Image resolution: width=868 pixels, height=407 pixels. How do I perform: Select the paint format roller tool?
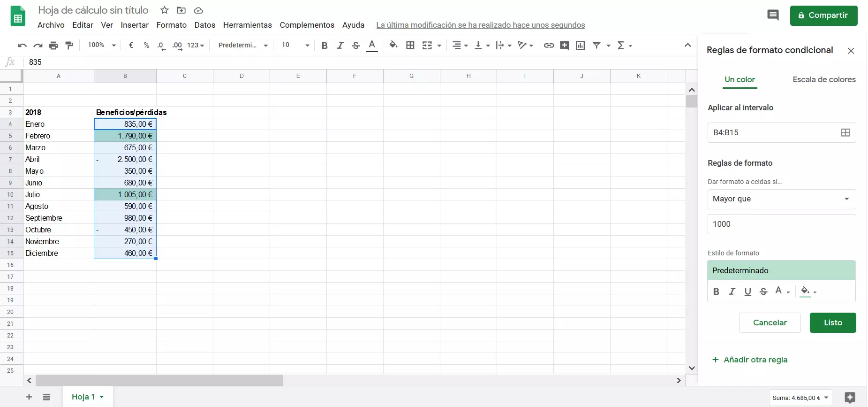69,46
